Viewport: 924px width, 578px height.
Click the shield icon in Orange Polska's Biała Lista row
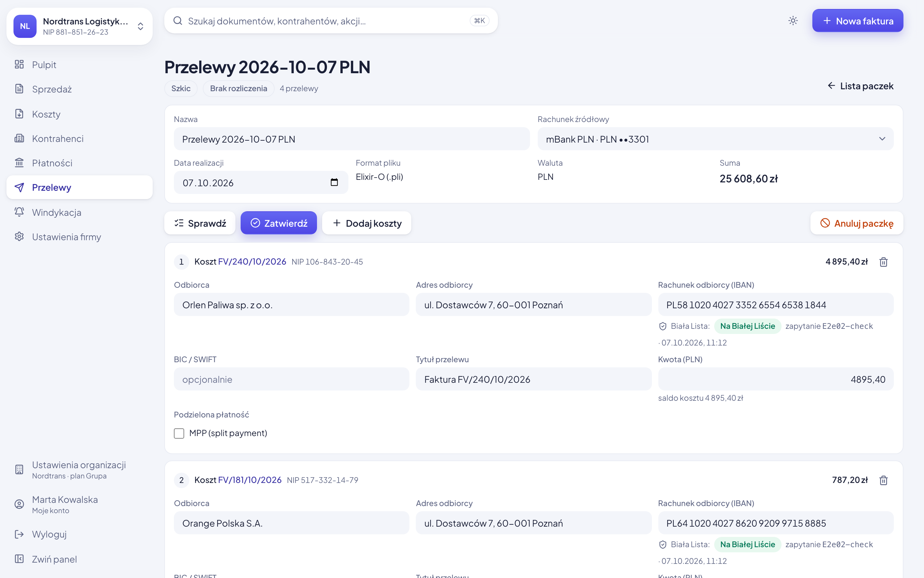click(663, 544)
